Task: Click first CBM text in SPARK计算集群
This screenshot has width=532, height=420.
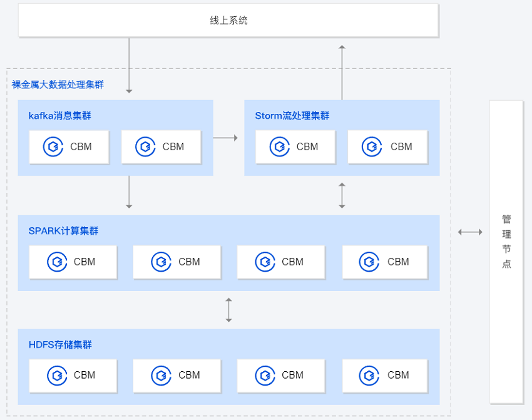Action: click(84, 262)
